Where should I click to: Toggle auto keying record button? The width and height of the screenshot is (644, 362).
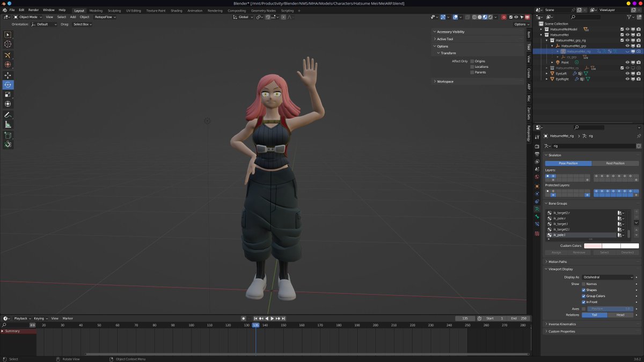(244, 319)
